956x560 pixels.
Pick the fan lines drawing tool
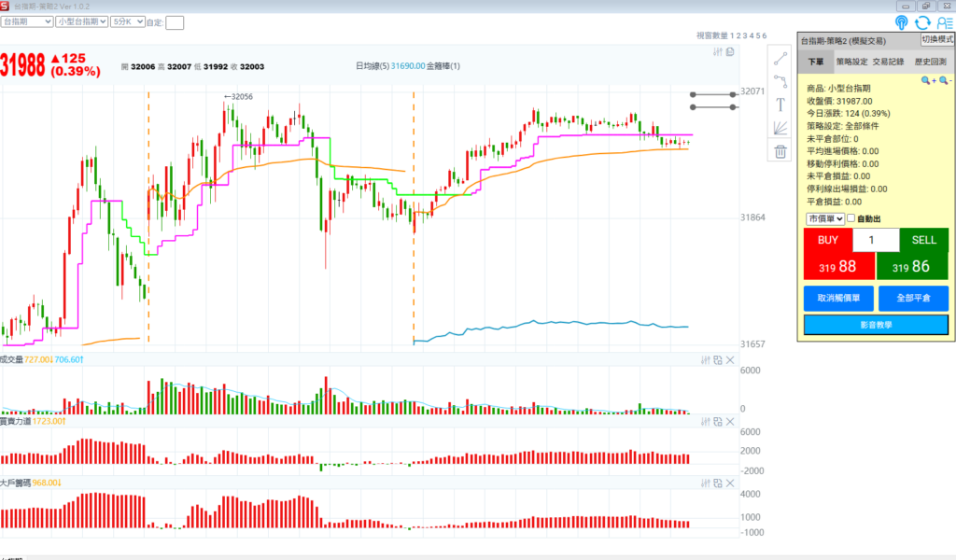[781, 128]
